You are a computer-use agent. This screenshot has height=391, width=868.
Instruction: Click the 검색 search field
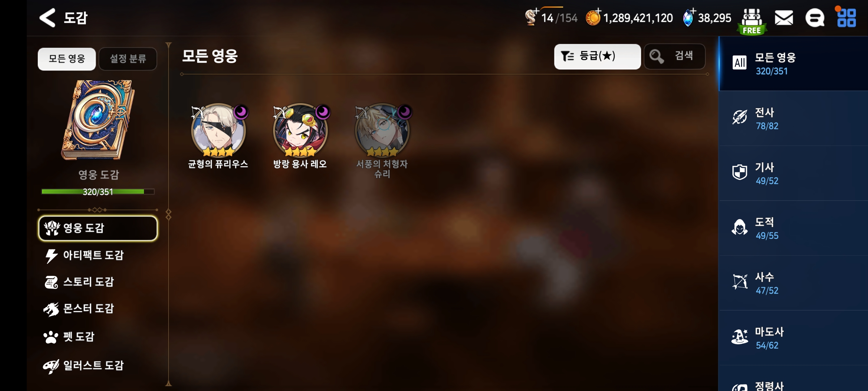(675, 56)
